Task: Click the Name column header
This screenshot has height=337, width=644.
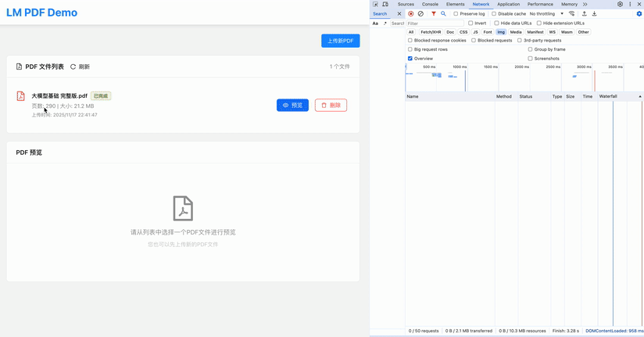Action: [449, 97]
